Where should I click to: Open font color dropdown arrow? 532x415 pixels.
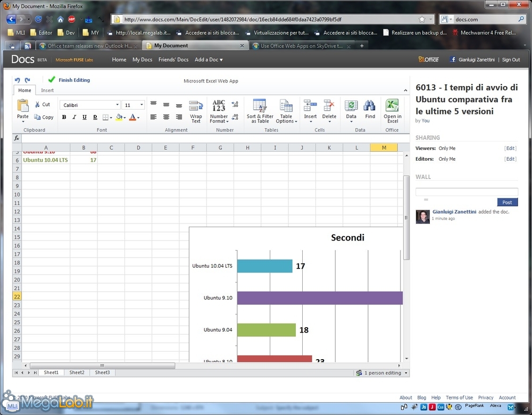138,118
